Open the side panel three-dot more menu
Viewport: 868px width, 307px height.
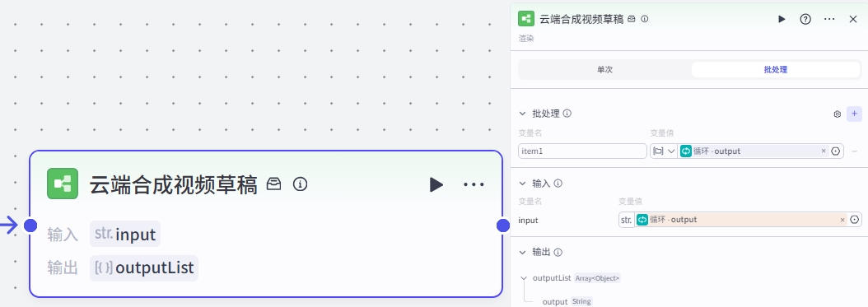pyautogui.click(x=829, y=19)
